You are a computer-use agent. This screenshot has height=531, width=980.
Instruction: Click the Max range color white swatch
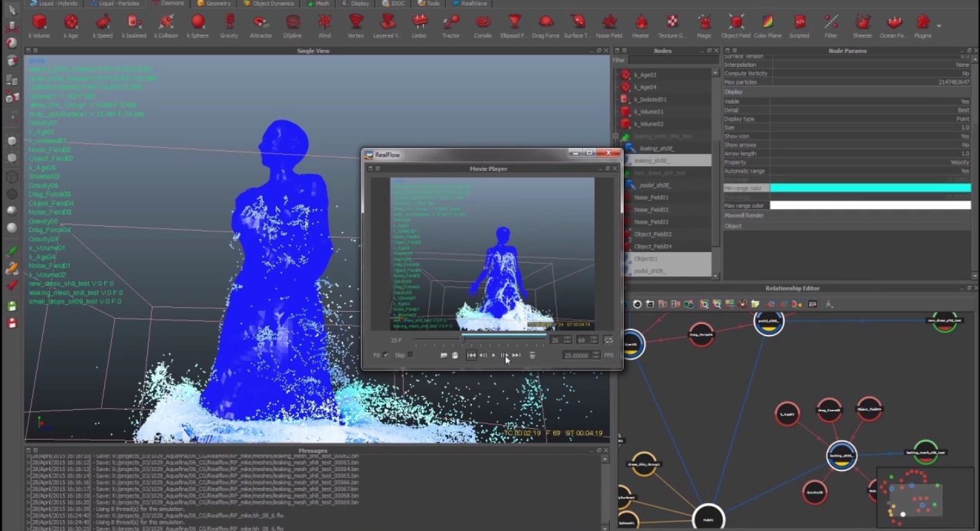870,205
